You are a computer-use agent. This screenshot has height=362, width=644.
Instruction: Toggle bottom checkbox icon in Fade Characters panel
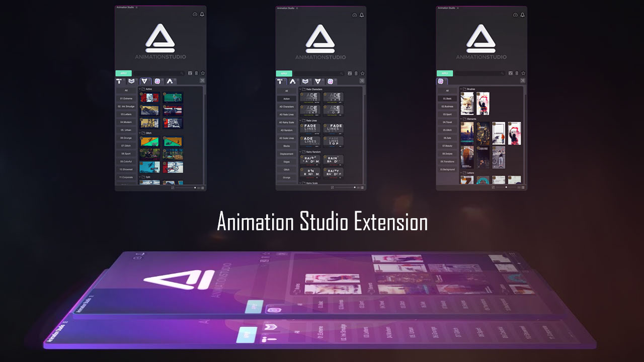(333, 188)
